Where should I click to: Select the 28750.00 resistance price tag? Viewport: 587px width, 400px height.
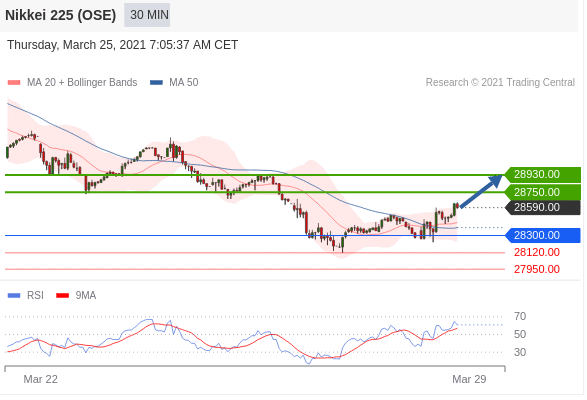(x=543, y=193)
